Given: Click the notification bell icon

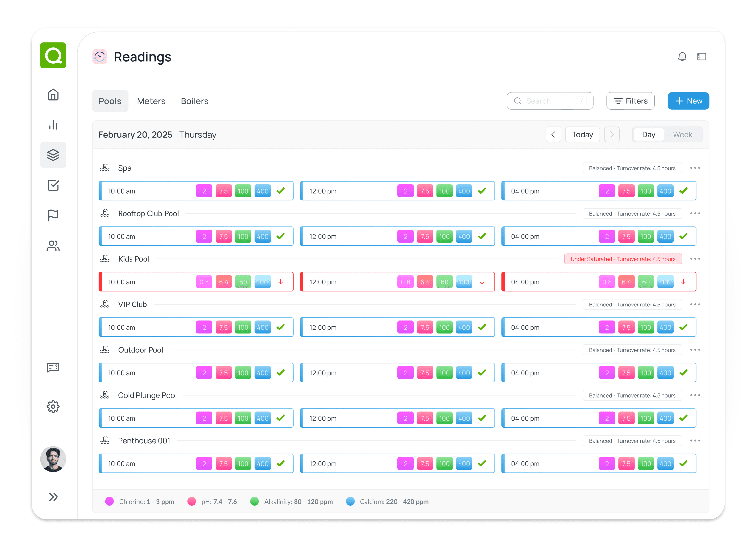Looking at the screenshot, I should 682,57.
